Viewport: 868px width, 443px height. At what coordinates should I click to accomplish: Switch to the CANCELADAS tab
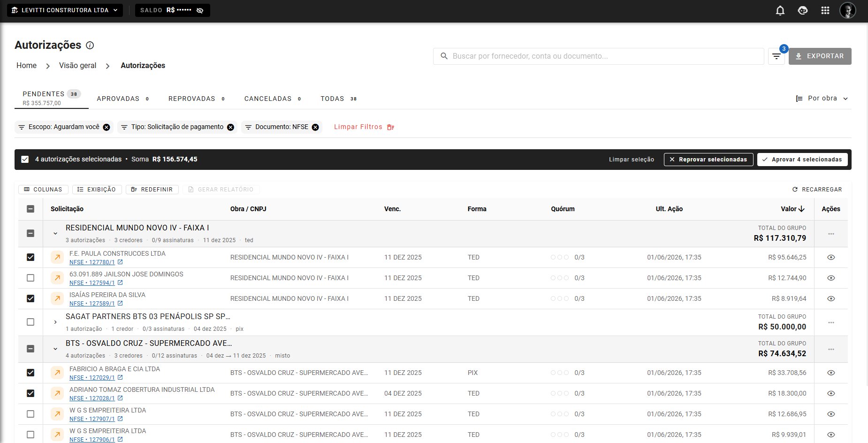[273, 99]
